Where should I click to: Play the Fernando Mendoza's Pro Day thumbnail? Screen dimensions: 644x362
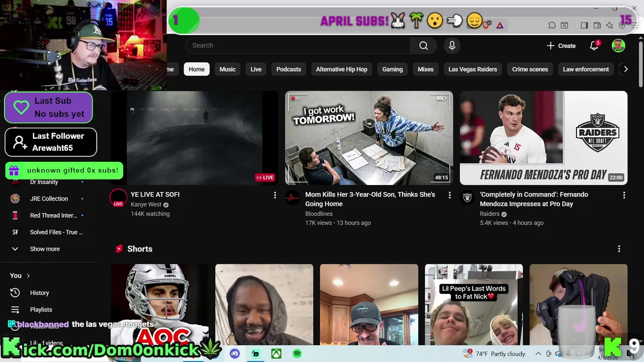[543, 138]
